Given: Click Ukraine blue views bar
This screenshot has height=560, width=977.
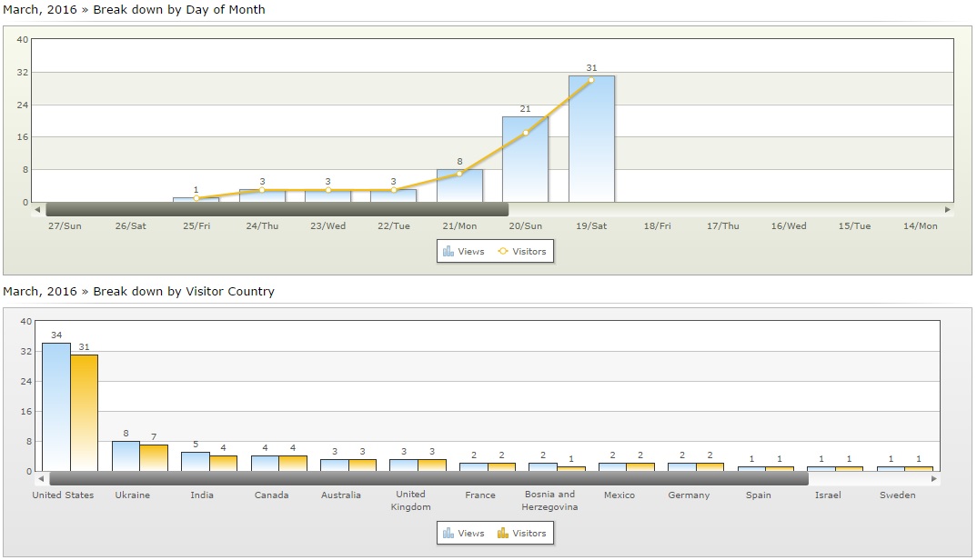Looking at the screenshot, I should 126,456.
